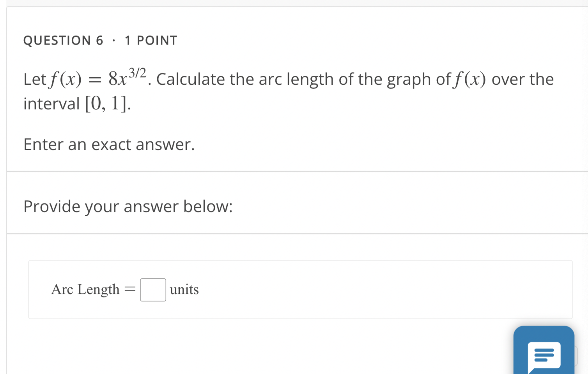Image resolution: width=588 pixels, height=374 pixels.
Task: Click inside the Arc Length answer box
Action: (153, 290)
